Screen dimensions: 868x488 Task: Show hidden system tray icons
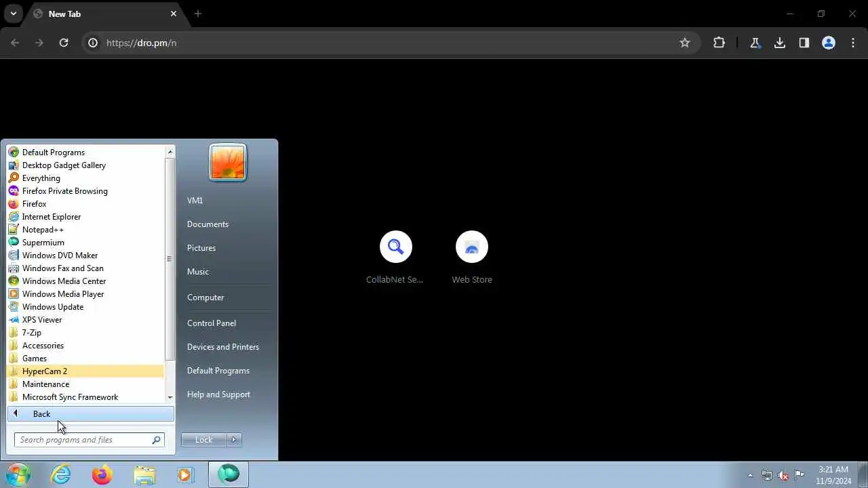point(750,475)
